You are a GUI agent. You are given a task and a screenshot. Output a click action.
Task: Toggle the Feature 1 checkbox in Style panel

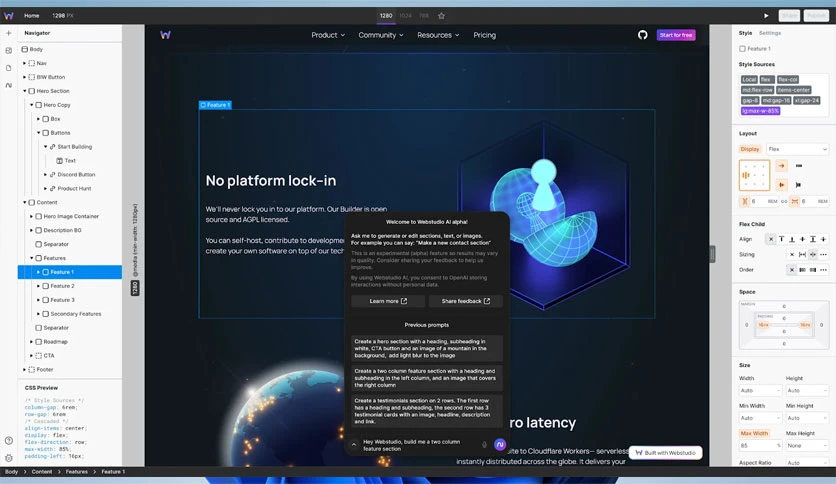(x=742, y=49)
